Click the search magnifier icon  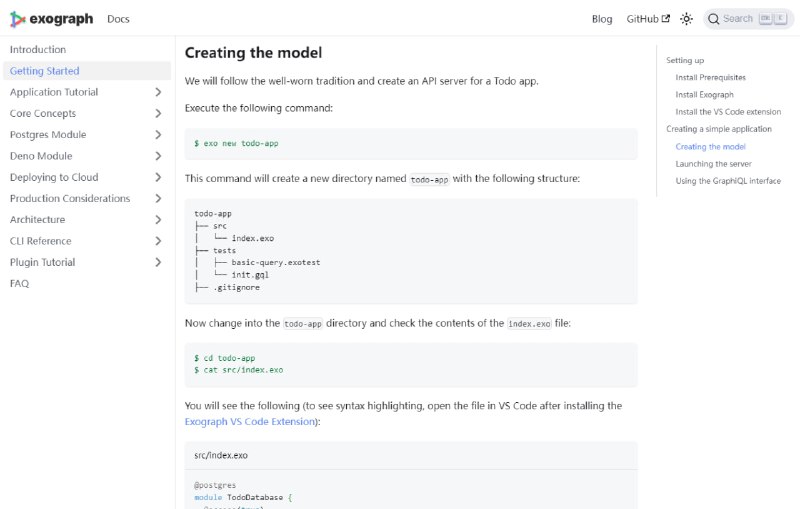pos(714,19)
